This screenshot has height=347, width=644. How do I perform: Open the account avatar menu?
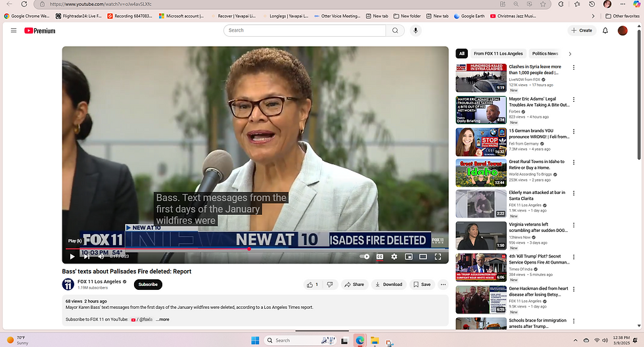click(623, 30)
